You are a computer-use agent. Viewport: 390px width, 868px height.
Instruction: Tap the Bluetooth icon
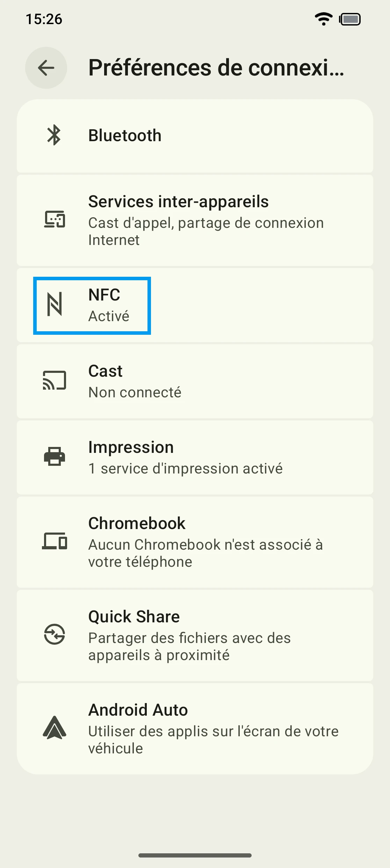coord(54,135)
